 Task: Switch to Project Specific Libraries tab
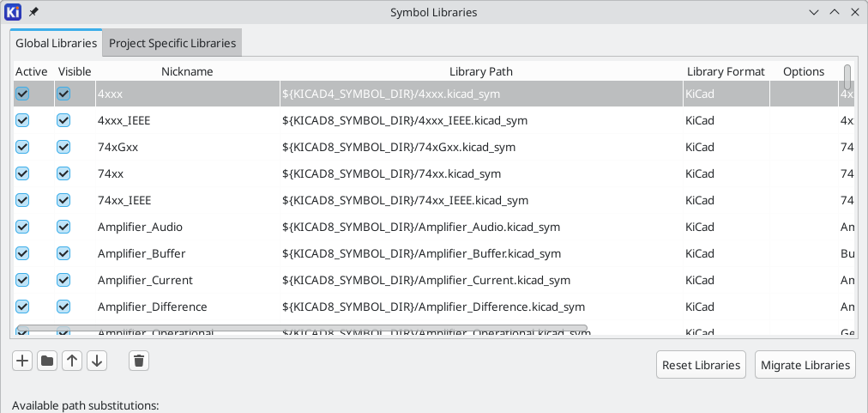point(172,43)
